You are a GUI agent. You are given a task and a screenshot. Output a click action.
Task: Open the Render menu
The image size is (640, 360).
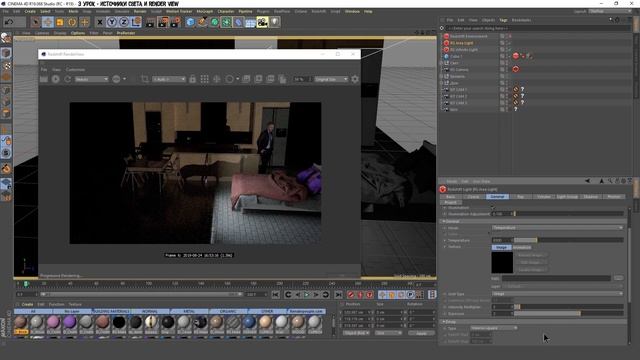pyautogui.click(x=140, y=11)
